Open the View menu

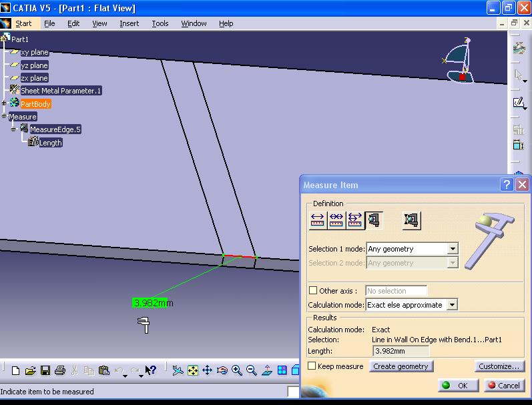click(99, 23)
